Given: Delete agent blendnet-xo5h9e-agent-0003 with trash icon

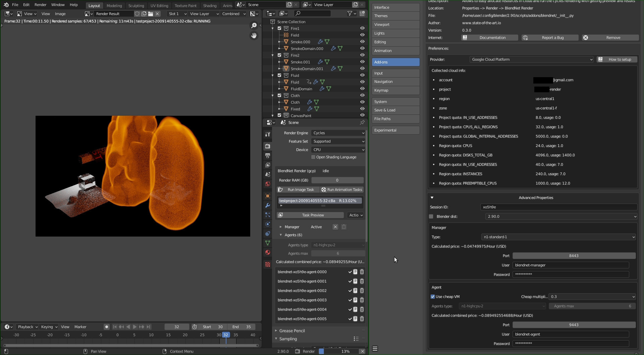Looking at the screenshot, I should [362, 300].
